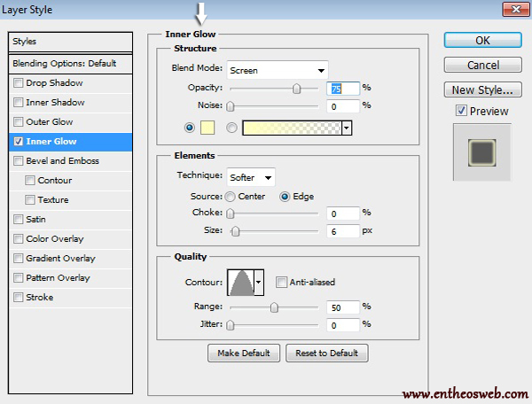
Task: Click the Size value input field
Action: coord(341,230)
